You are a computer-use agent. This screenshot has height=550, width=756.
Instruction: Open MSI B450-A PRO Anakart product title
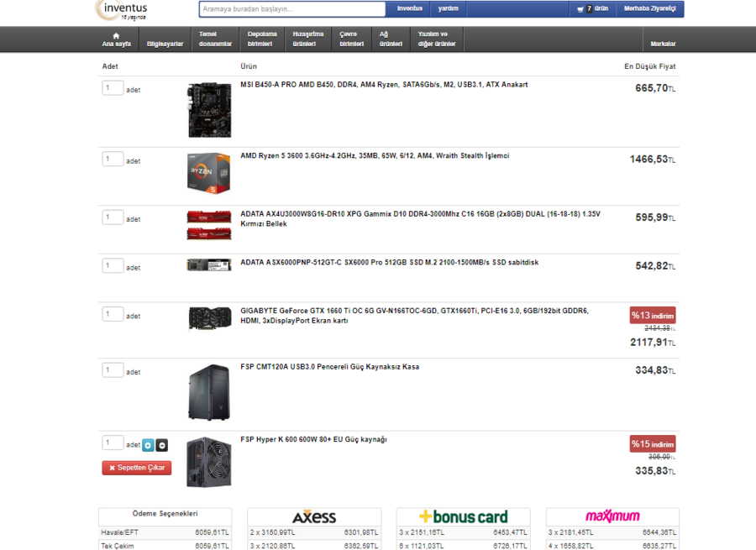point(384,85)
